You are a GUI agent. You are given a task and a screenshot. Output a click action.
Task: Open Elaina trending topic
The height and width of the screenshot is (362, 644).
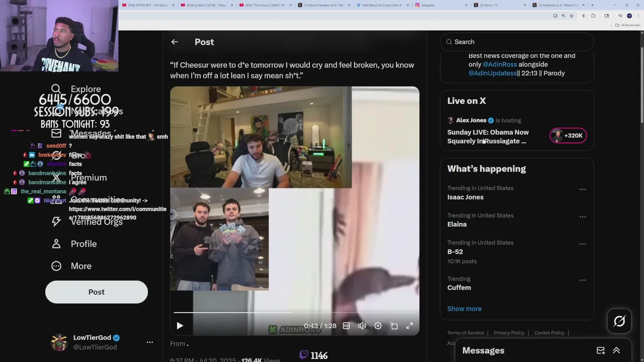(x=457, y=224)
